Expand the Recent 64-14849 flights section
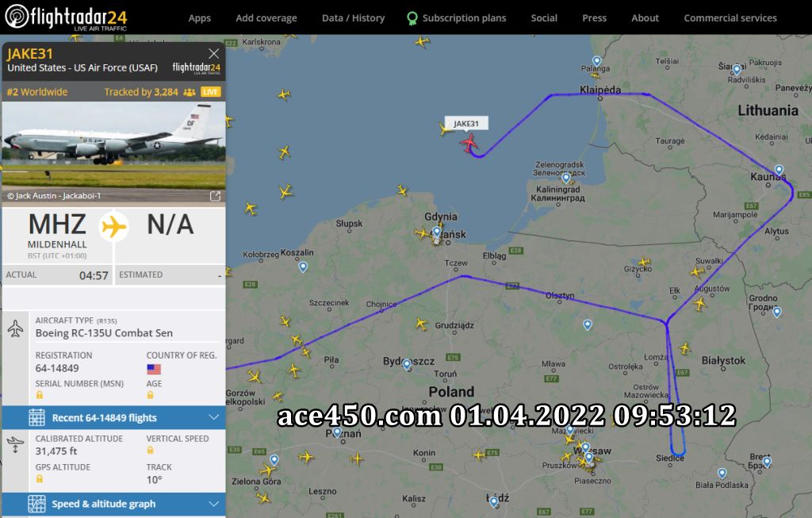 click(114, 417)
